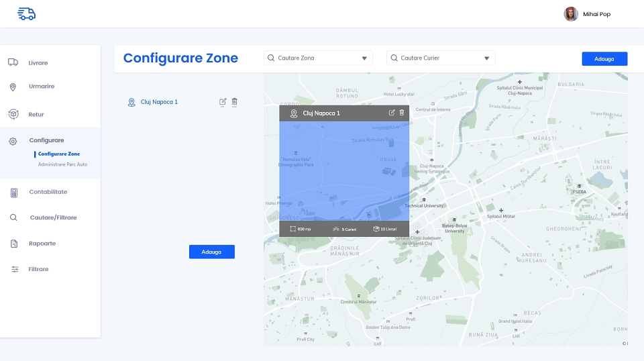Open the Livrare menu item
The width and height of the screenshot is (644, 361).
coord(38,63)
